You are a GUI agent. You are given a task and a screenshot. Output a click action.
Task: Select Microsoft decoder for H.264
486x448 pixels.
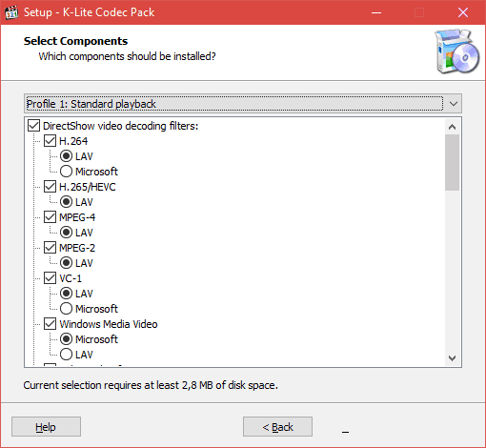[x=66, y=172]
